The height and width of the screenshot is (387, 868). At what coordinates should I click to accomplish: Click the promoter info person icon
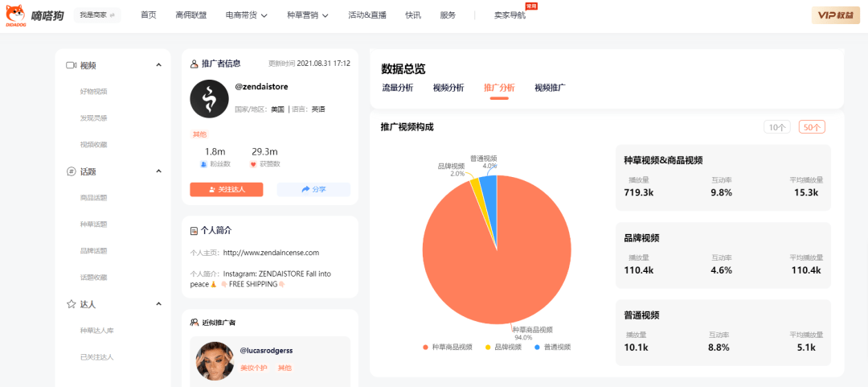[x=194, y=64]
